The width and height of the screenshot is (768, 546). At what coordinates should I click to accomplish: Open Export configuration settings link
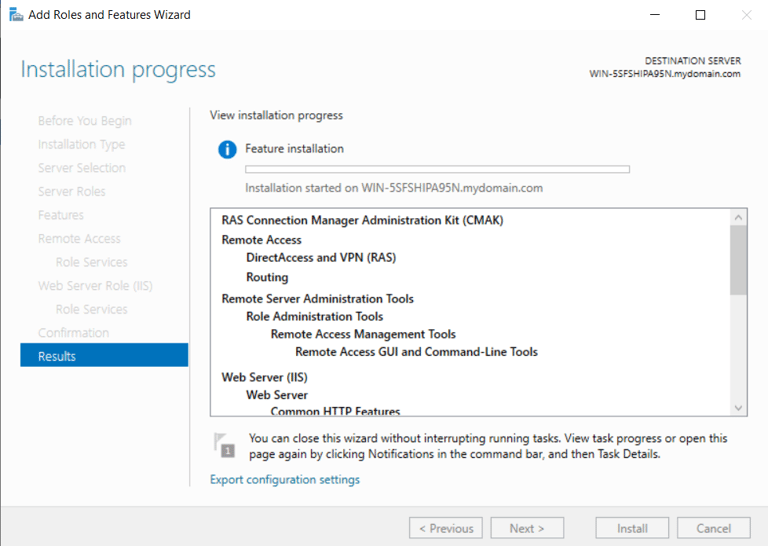(285, 479)
